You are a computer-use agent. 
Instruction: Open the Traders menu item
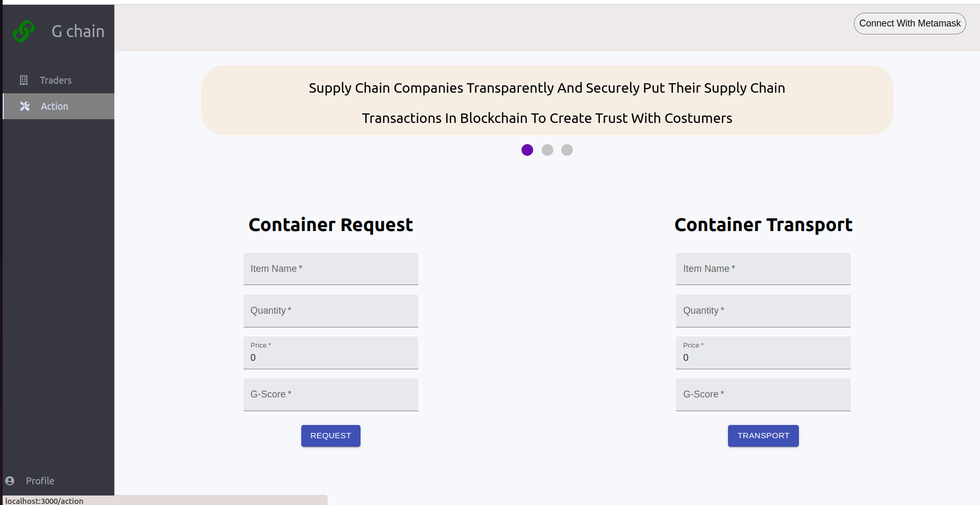tap(56, 80)
